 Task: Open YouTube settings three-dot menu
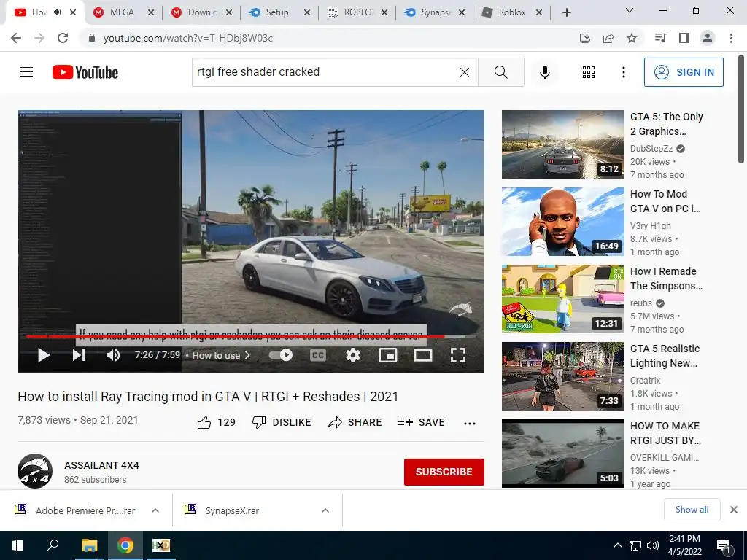623,72
